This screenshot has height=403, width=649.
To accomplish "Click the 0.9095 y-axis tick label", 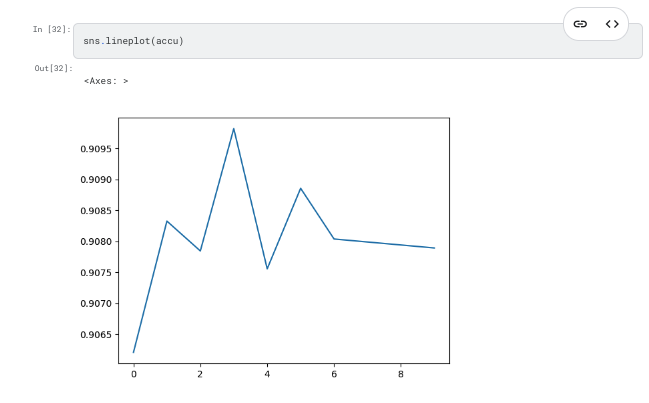I will 96,149.
